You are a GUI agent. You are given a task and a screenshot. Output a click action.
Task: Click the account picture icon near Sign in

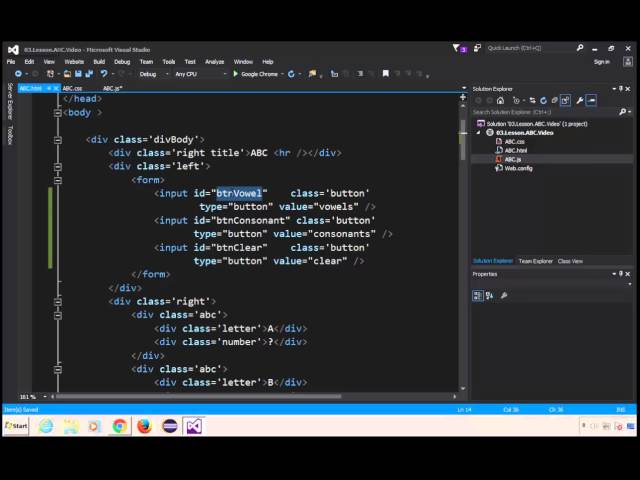coord(628,62)
